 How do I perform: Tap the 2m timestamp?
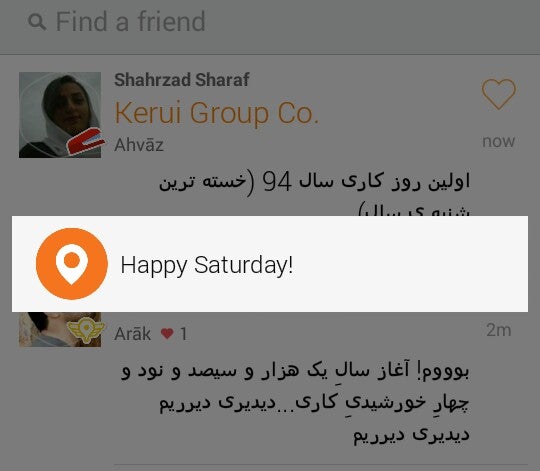point(499,330)
